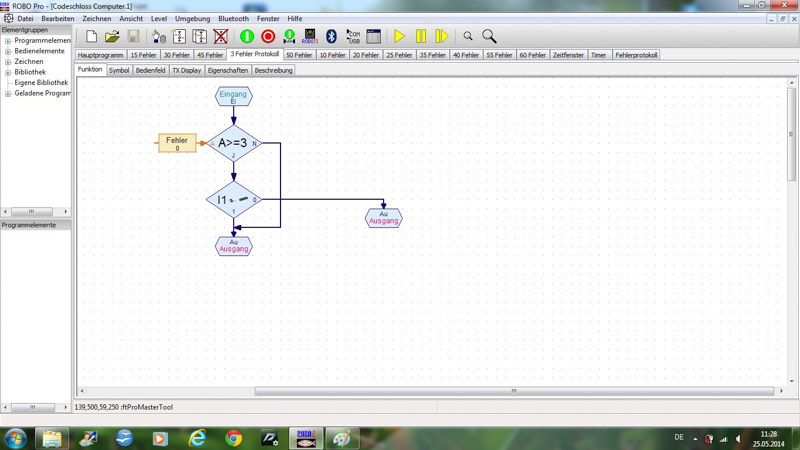Click the copy subprogram icon
The height and width of the screenshot is (450, 800).
pos(199,36)
